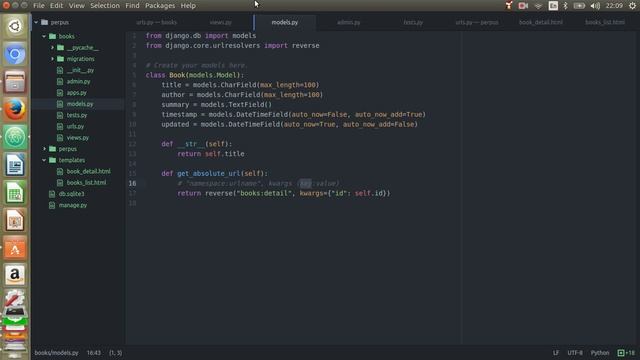640x360 pixels.
Task: Open the Edit menu
Action: [56, 6]
